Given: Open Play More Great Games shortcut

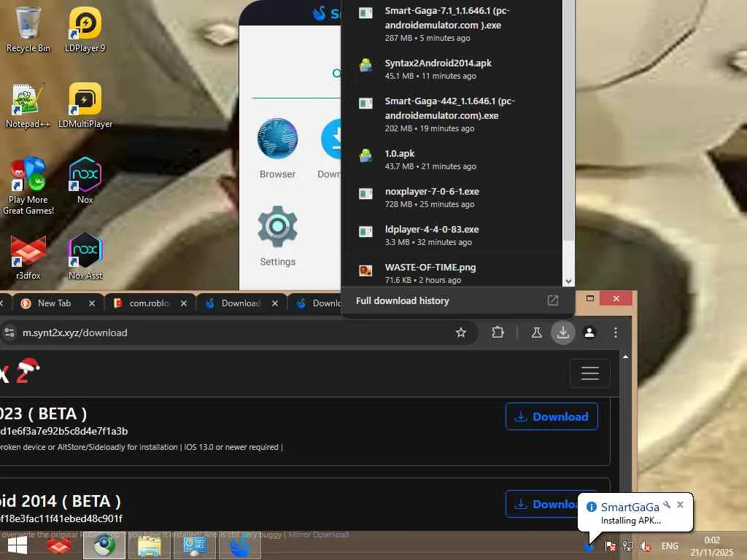Looking at the screenshot, I should 28,186.
